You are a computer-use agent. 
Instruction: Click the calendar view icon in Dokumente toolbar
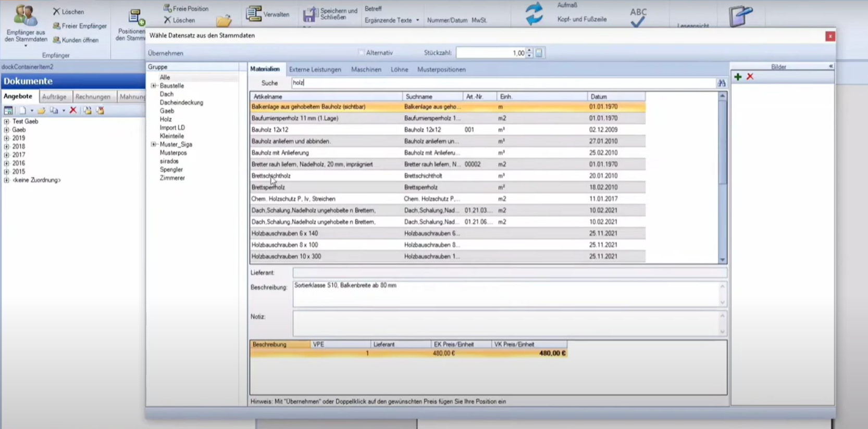(x=8, y=110)
